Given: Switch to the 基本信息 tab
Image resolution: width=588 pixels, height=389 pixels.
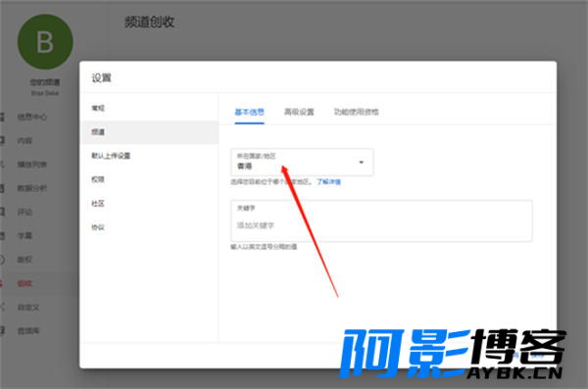Looking at the screenshot, I should [x=249, y=112].
